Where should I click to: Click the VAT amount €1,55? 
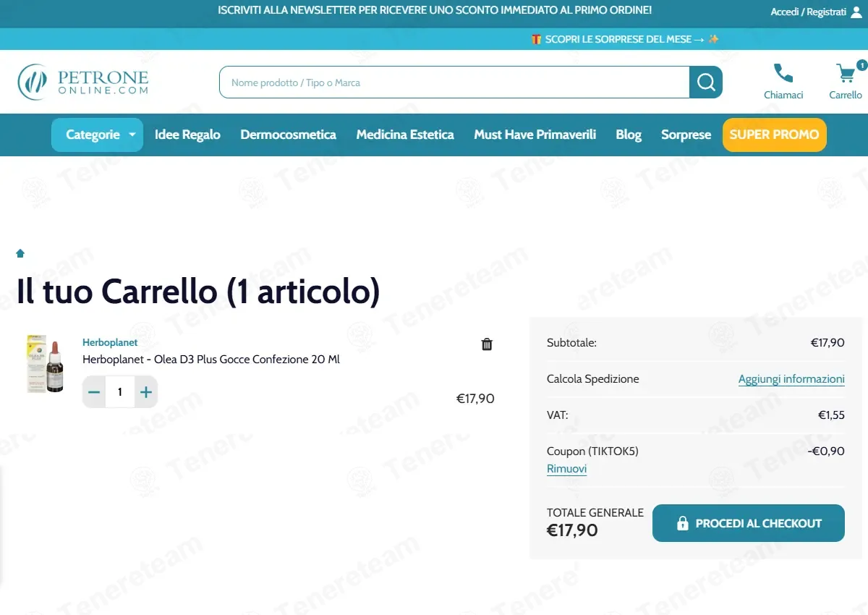(x=831, y=415)
